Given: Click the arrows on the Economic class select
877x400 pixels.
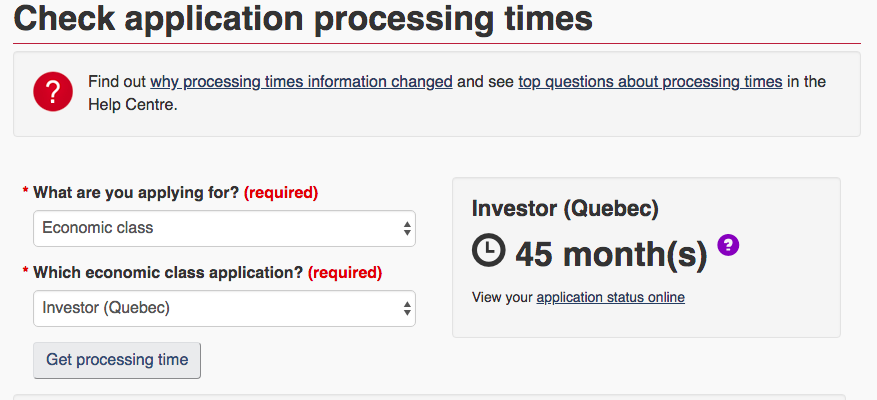Looking at the screenshot, I should 407,228.
